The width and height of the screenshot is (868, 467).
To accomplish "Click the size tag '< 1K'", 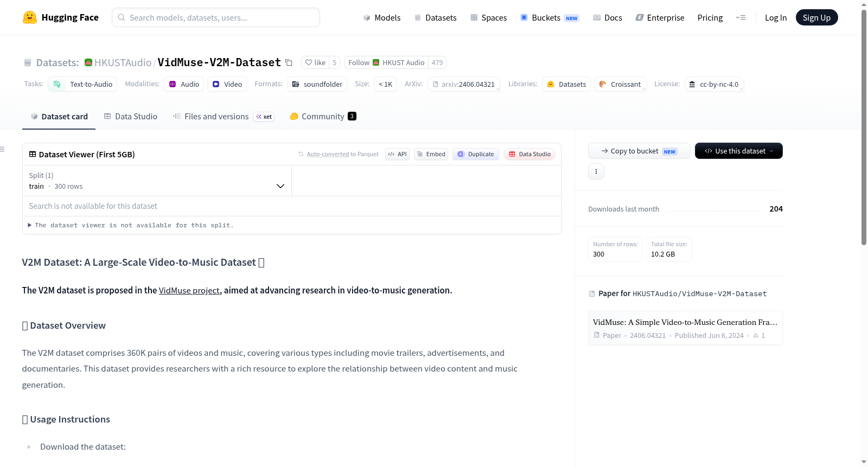I will (385, 84).
